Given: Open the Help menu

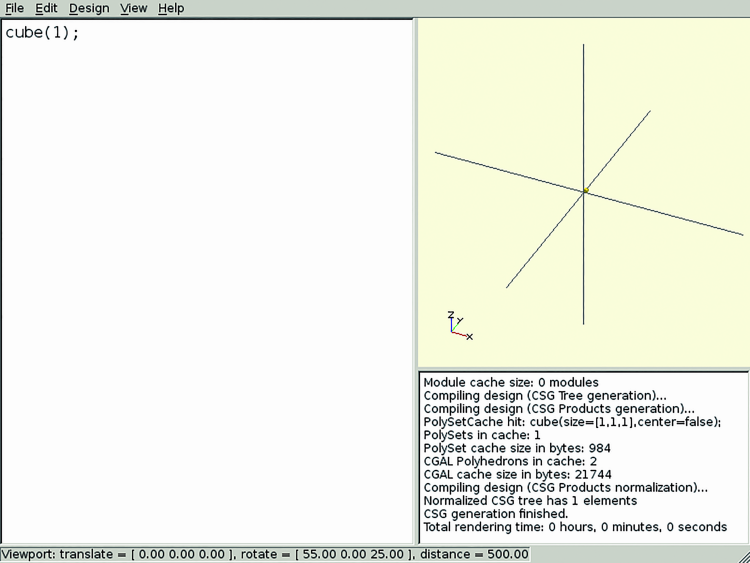Looking at the screenshot, I should (x=171, y=8).
